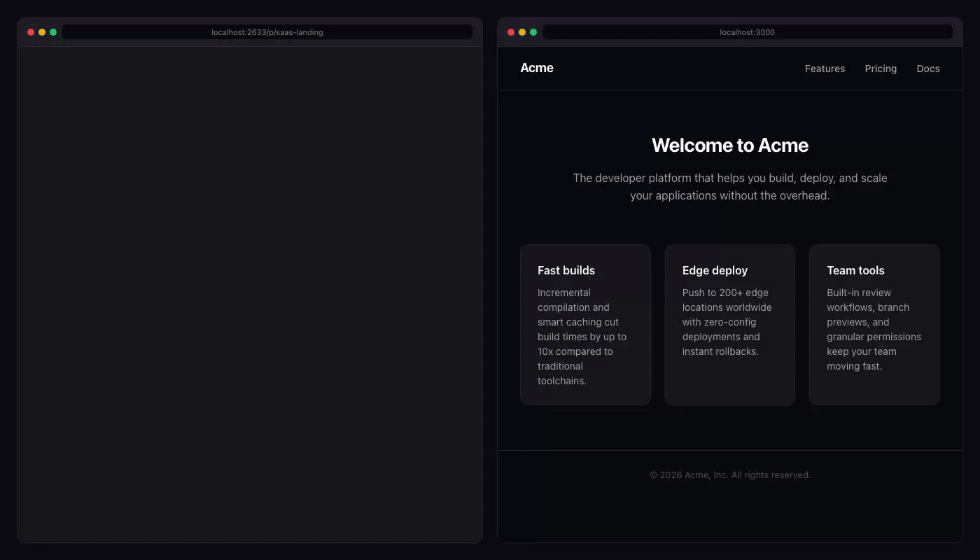Screen dimensions: 980x560
Task: Select the Team tools feature card
Action: [874, 324]
